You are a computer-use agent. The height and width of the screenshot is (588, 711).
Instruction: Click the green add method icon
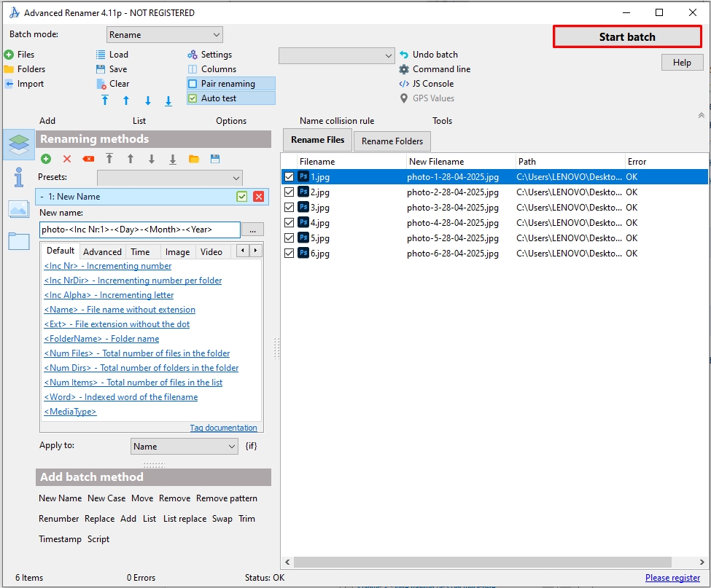point(46,159)
